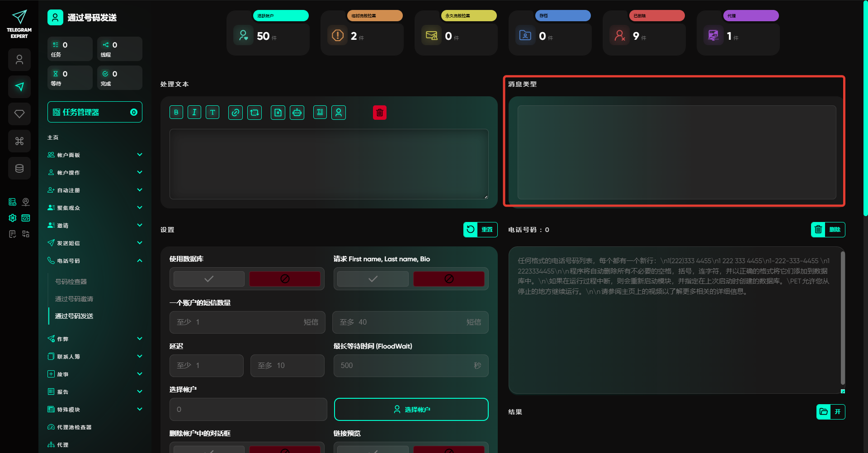Click the italic formatting icon
The image size is (868, 453).
pyautogui.click(x=194, y=113)
